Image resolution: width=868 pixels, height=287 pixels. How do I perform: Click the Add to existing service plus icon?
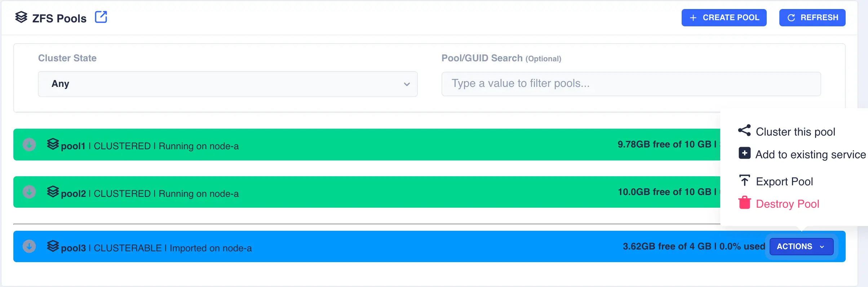(744, 153)
